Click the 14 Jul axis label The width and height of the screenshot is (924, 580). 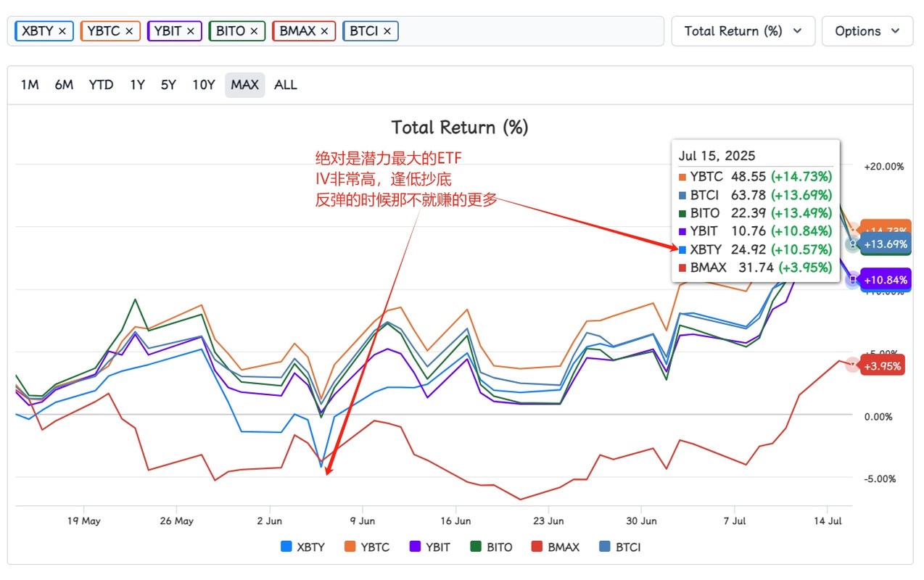point(828,521)
